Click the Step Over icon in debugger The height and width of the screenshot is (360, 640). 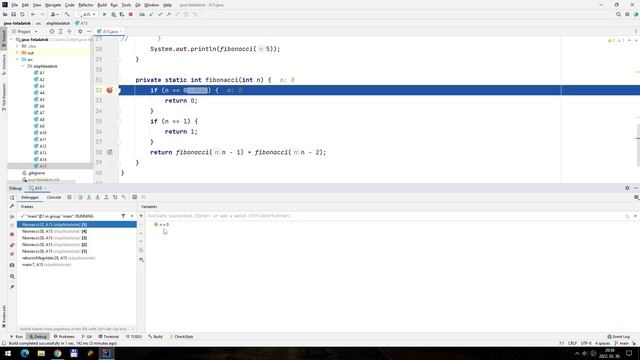click(x=80, y=197)
